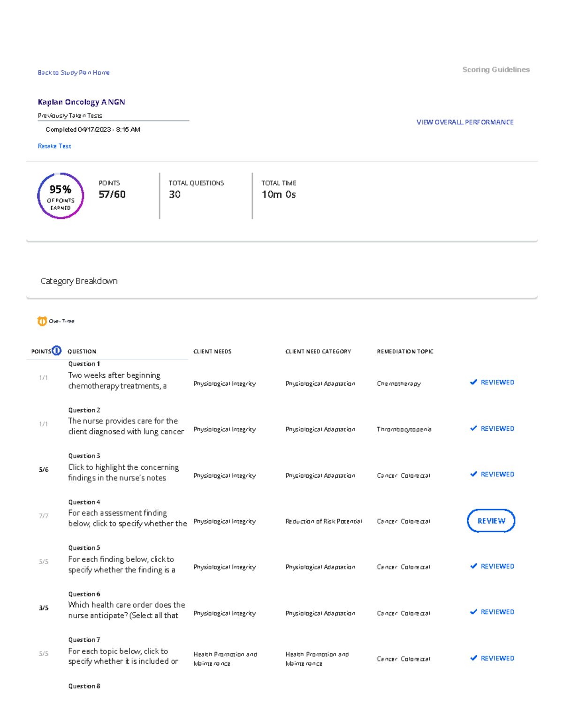Click the Points info icon

(x=57, y=351)
